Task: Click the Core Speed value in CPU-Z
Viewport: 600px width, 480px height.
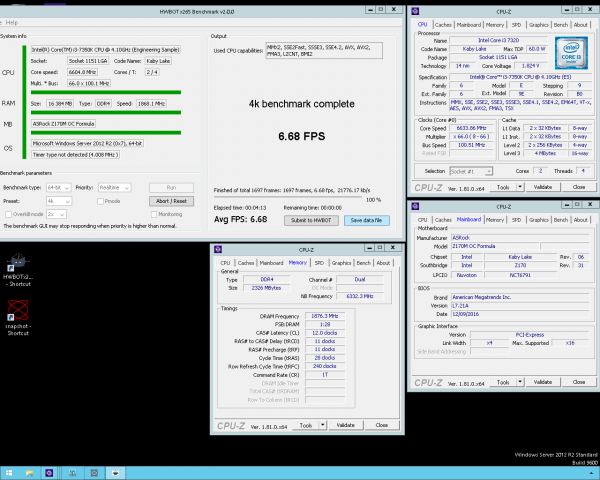Action: point(471,128)
